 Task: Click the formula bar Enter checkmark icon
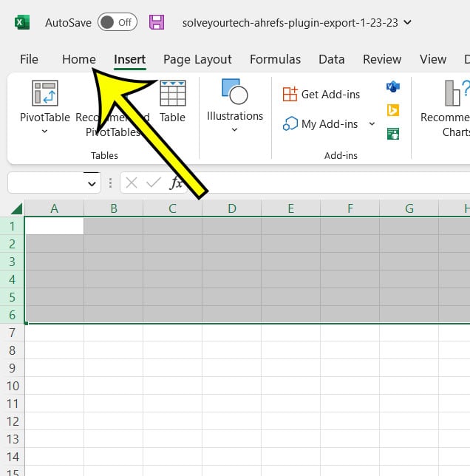154,183
